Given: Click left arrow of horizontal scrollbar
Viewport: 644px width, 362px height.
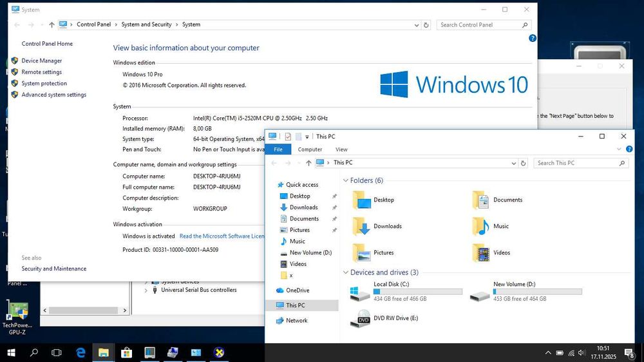Looking at the screenshot, I should [x=45, y=310].
